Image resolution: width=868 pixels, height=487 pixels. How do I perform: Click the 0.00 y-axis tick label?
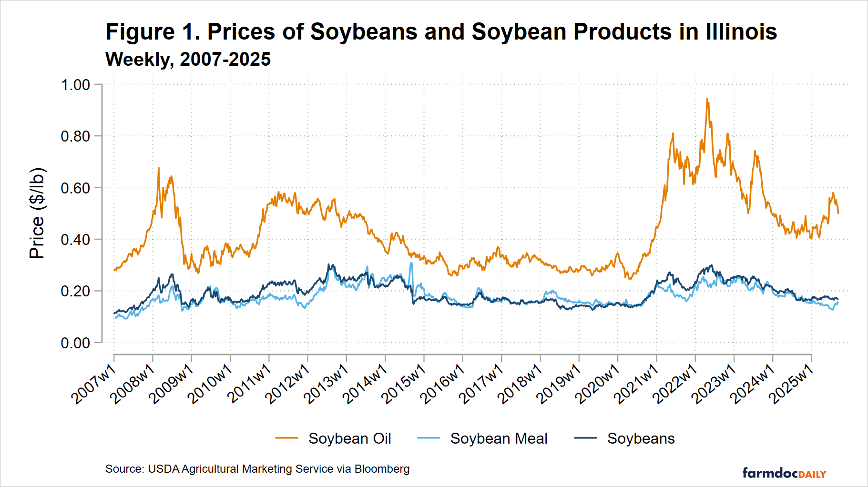coord(75,343)
